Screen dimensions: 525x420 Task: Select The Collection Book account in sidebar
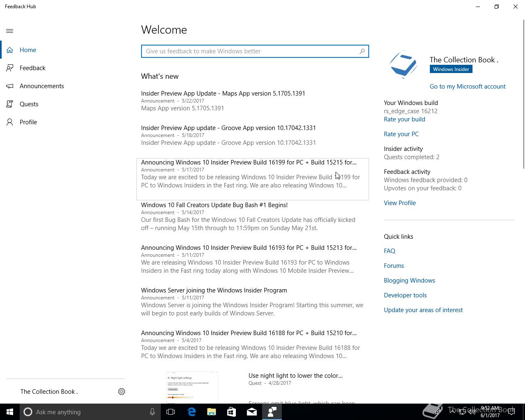[x=49, y=392]
